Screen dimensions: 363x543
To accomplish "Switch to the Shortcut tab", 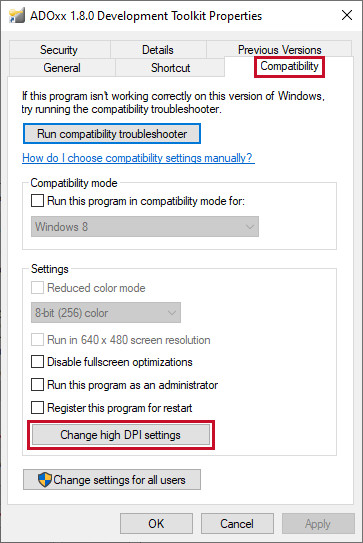I will tap(170, 68).
